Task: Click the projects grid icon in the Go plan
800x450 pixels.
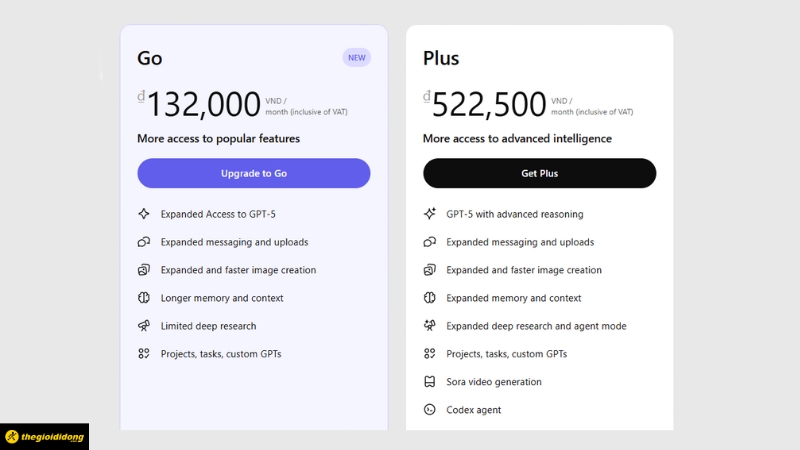Action: (143, 354)
